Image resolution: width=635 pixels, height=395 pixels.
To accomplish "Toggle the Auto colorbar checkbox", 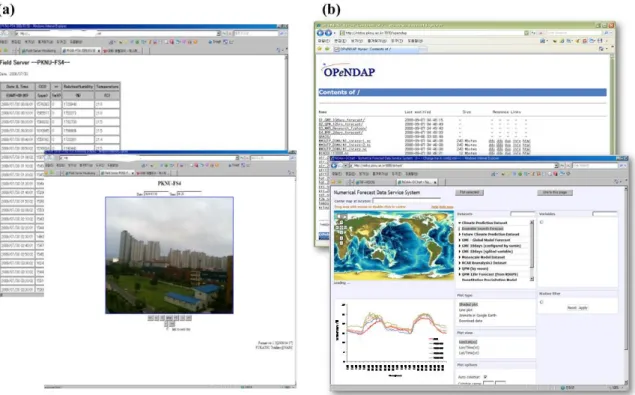I will pos(485,377).
